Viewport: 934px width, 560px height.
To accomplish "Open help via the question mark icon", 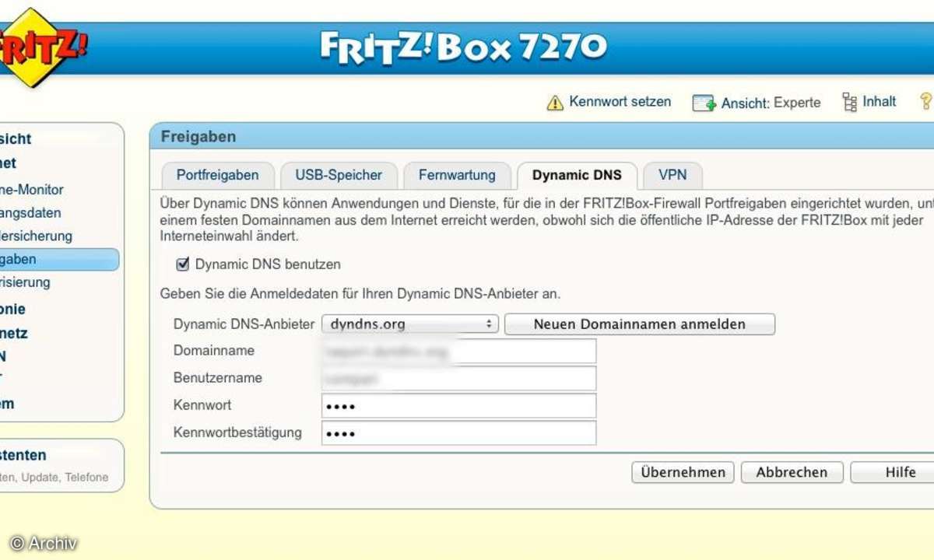I will [x=926, y=101].
